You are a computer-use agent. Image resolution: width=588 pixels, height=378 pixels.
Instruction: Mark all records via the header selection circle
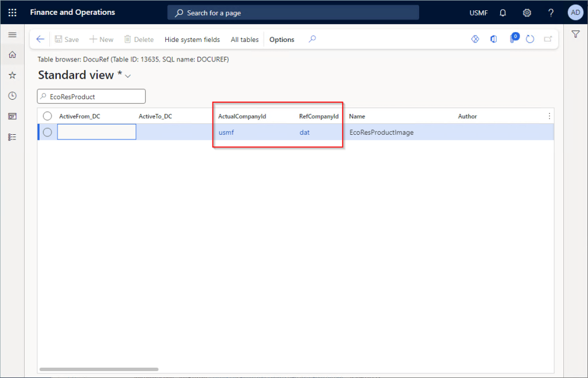click(x=47, y=115)
